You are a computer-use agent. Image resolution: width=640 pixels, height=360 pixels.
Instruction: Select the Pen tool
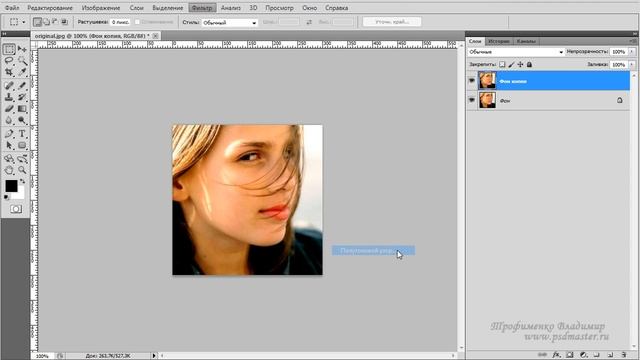pyautogui.click(x=9, y=133)
